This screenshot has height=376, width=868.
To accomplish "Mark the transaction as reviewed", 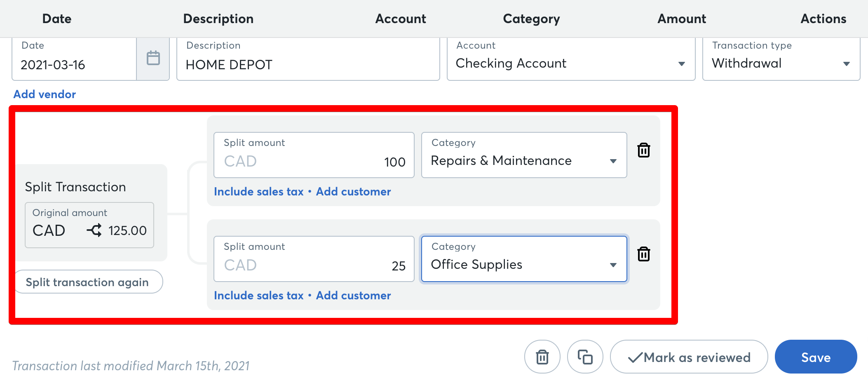I will [x=689, y=356].
